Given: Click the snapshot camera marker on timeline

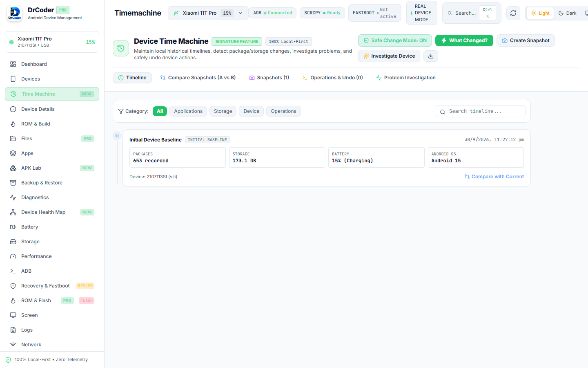Looking at the screenshot, I should [x=117, y=136].
